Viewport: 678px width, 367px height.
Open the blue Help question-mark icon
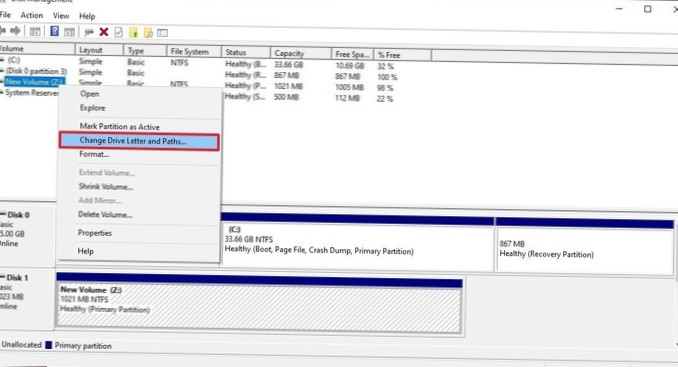click(54, 31)
